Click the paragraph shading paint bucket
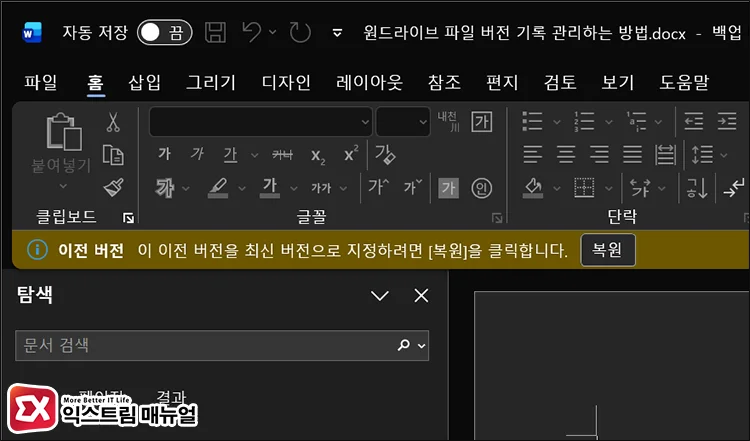The height and width of the screenshot is (441, 750). tap(533, 188)
